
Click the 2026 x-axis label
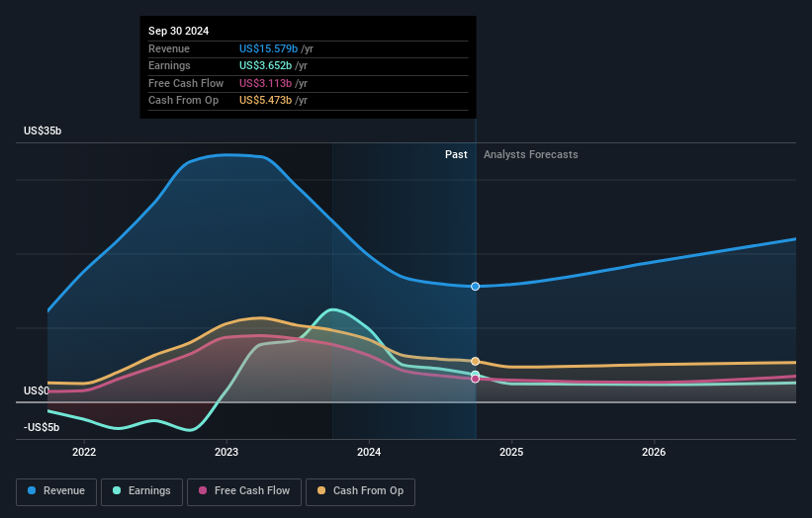654,453
